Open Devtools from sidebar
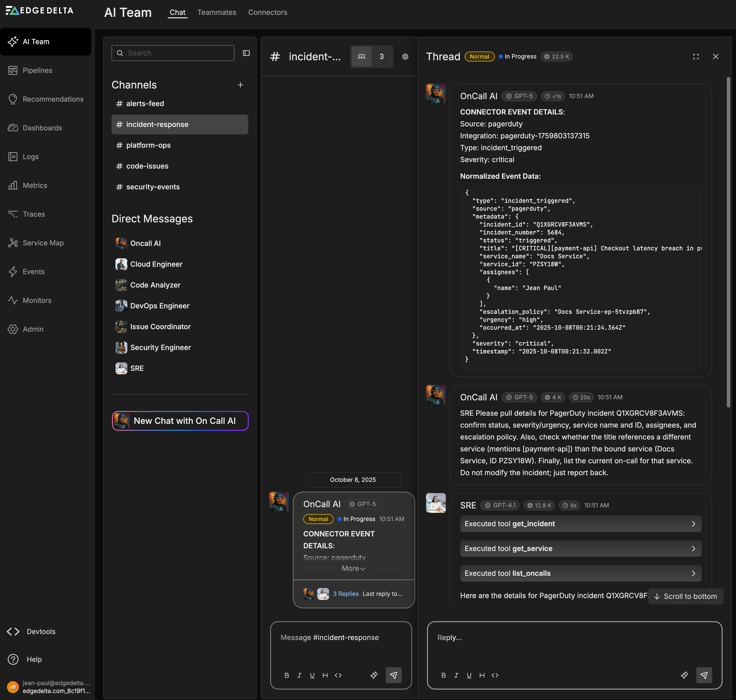736x700 pixels. pyautogui.click(x=41, y=631)
